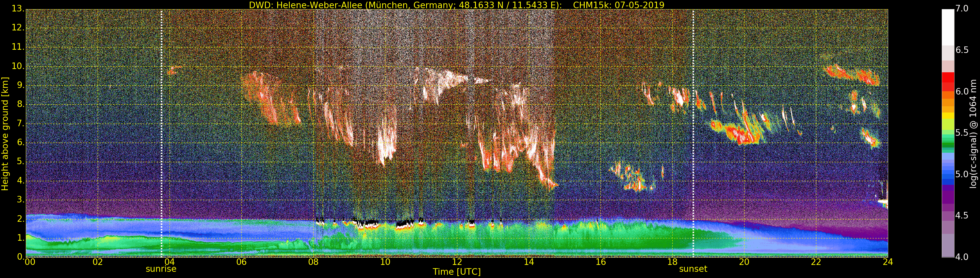
Task: Click the red colorbar band near 6.0
Action: [948, 81]
